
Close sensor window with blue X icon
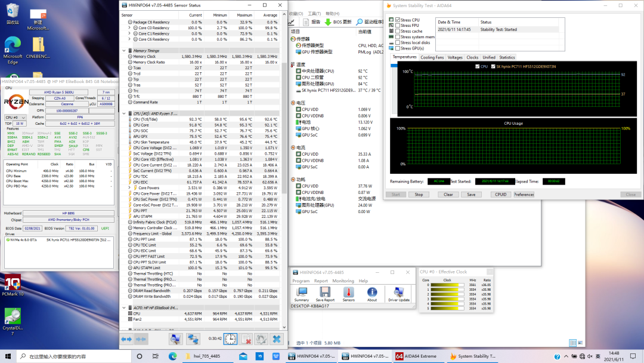277,339
